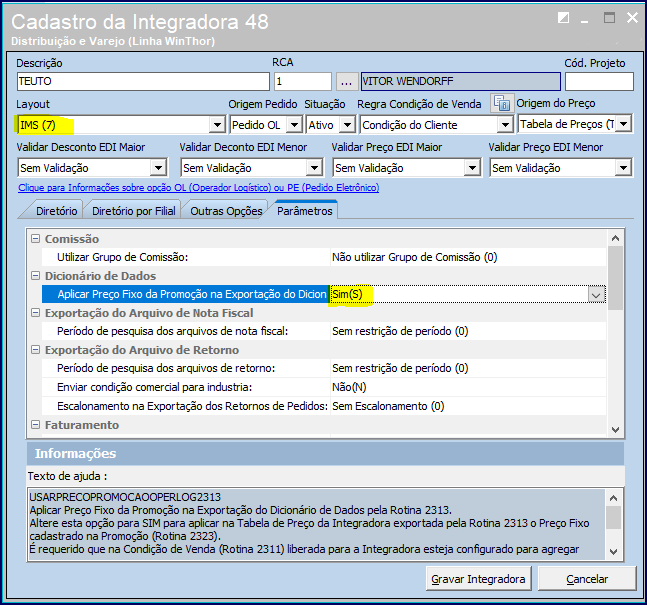Select Escalonamento na Exportação dos Retornos row
The height and width of the screenshot is (605, 647).
[324, 406]
